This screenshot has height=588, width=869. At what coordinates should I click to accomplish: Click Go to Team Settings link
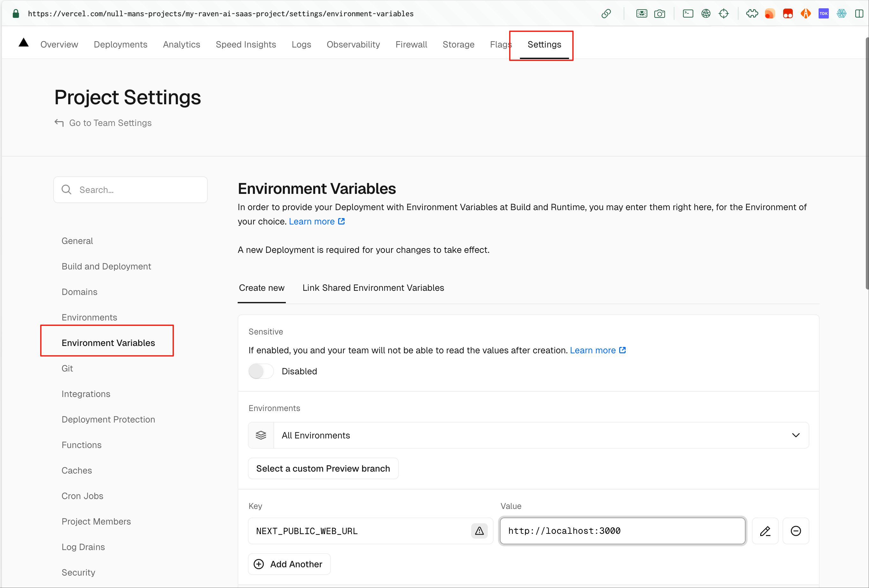[110, 123]
